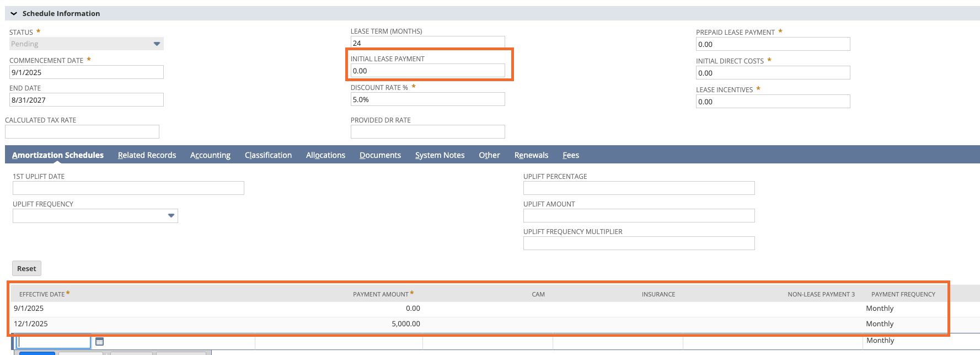
Task: Switch to the Related Records tab
Action: click(147, 155)
